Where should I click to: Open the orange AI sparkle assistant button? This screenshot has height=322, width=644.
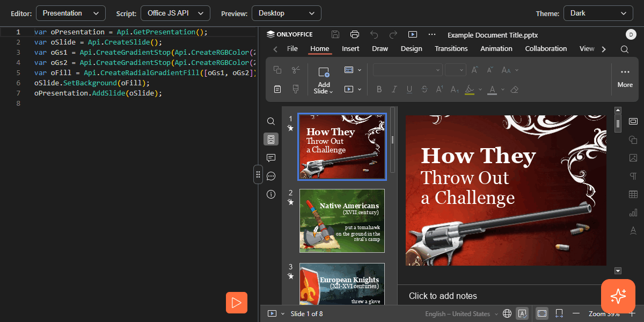[618, 296]
